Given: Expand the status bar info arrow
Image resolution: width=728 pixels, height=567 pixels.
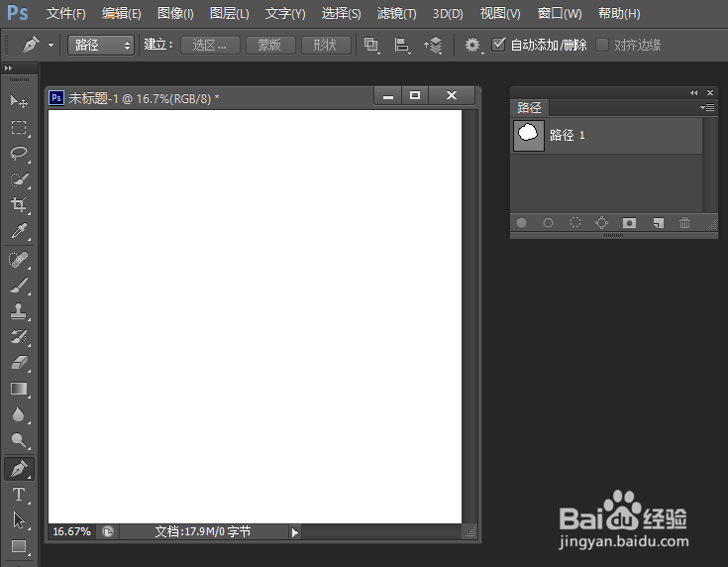Looking at the screenshot, I should click(295, 532).
